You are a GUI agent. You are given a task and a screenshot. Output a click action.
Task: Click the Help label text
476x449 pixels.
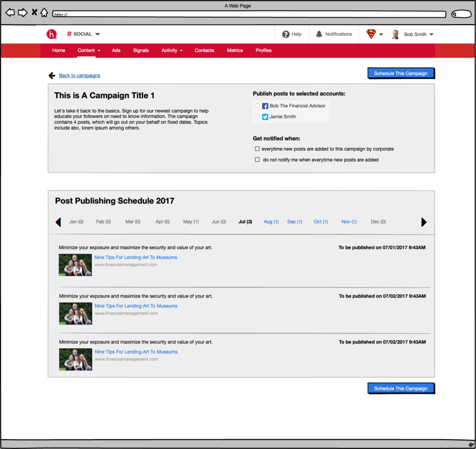pyautogui.click(x=297, y=34)
